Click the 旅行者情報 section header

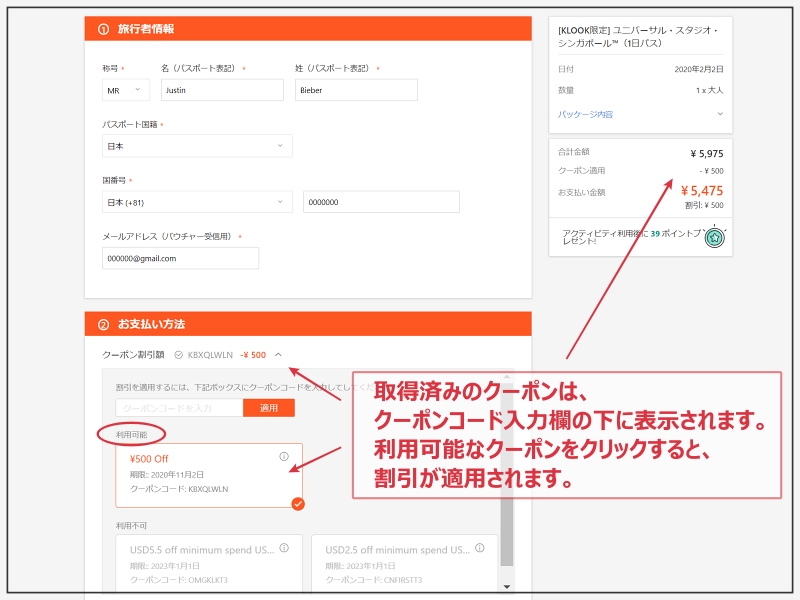[308, 29]
